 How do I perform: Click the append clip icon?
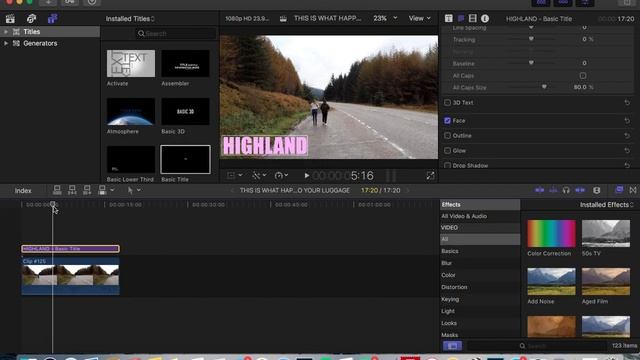pyautogui.click(x=87, y=190)
